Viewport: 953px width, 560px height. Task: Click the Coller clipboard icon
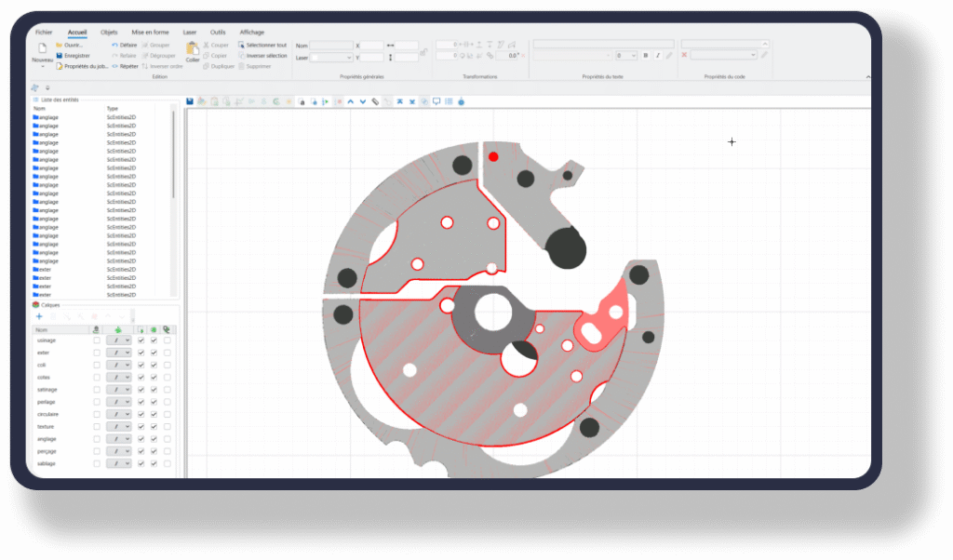pos(193,49)
